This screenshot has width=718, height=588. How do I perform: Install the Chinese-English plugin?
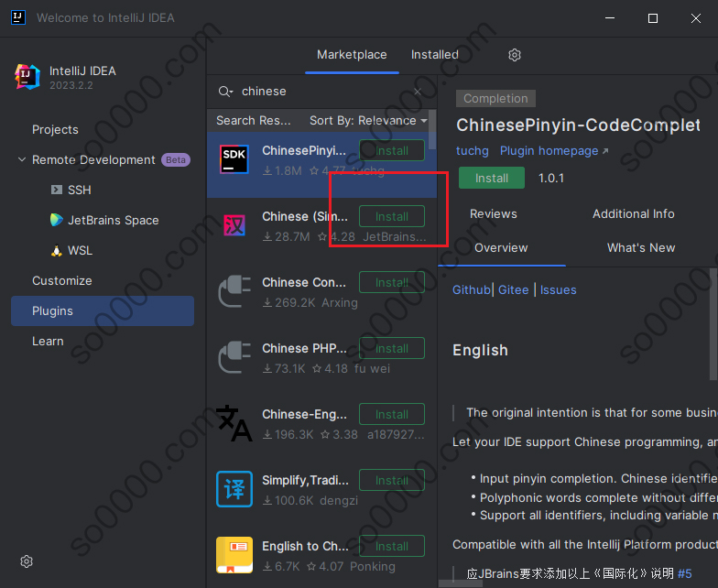coord(392,414)
